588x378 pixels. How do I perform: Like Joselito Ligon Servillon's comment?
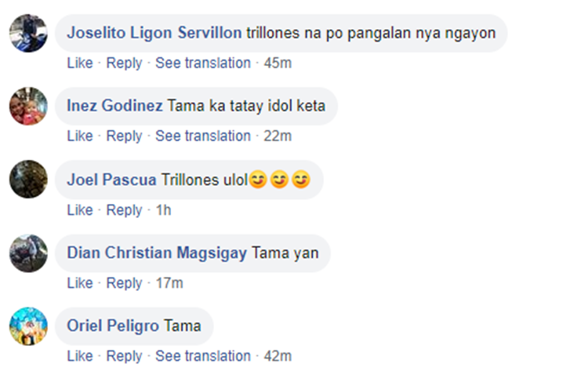pyautogui.click(x=79, y=63)
